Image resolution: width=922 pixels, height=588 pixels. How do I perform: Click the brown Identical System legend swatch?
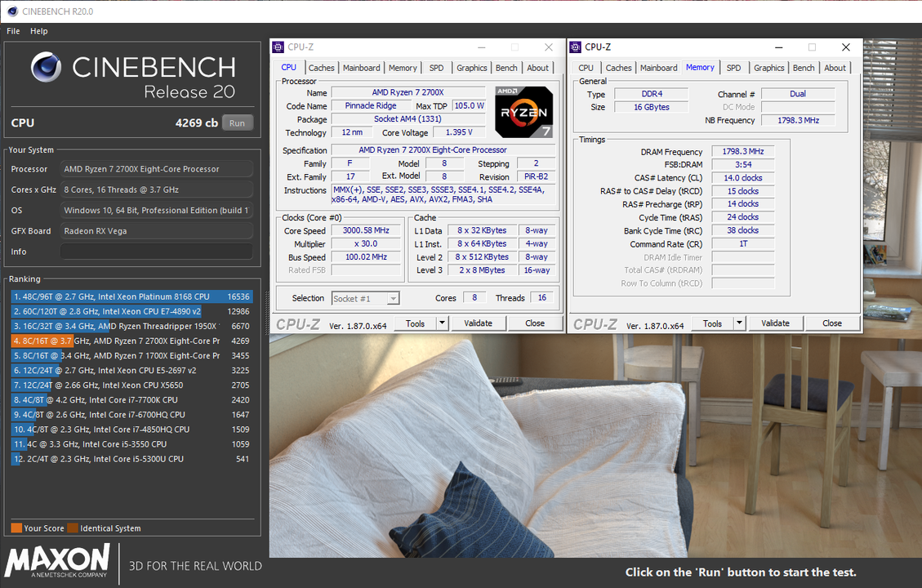(73, 528)
